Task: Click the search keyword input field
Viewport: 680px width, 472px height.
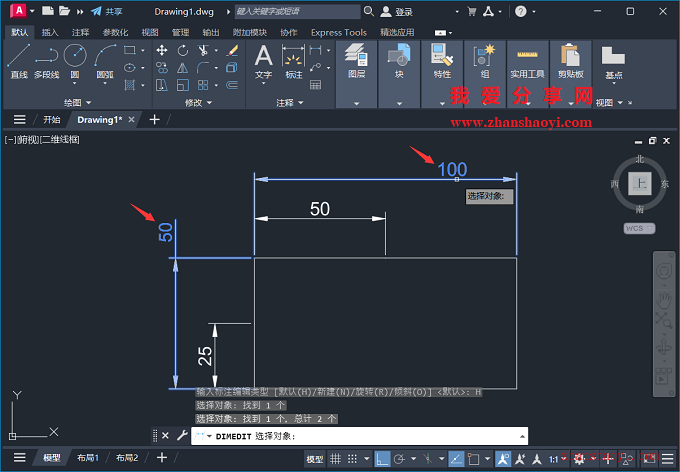Action: coord(298,11)
